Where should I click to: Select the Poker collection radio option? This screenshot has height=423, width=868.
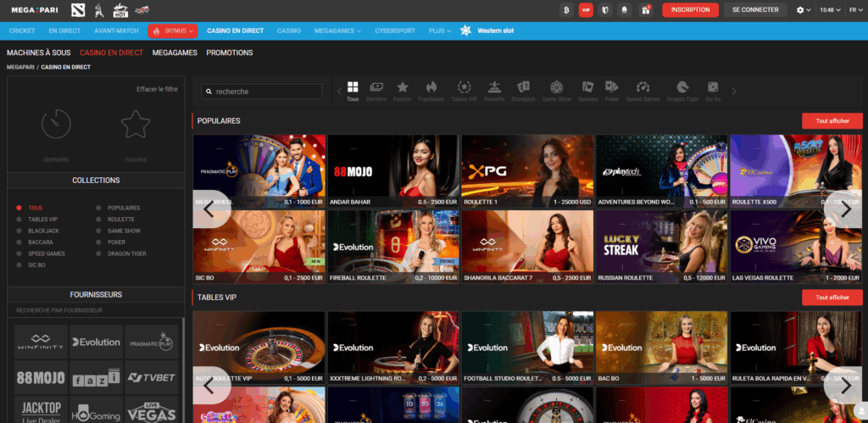point(98,242)
